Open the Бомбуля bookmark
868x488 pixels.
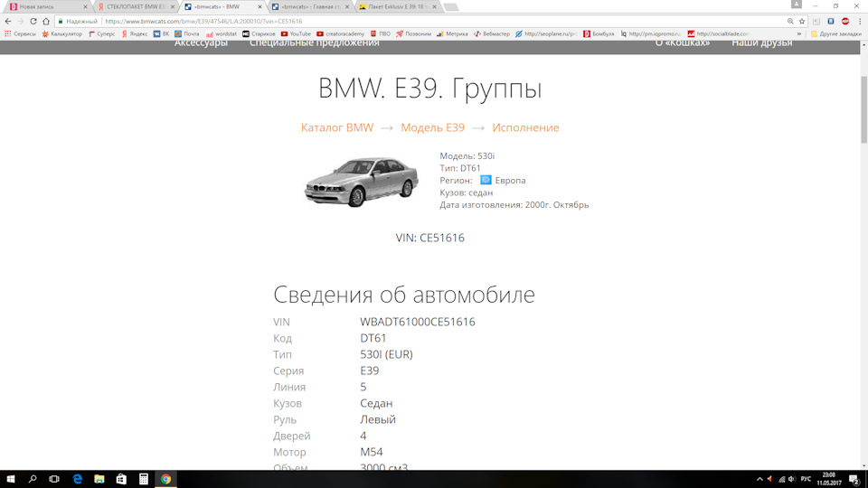pos(599,33)
